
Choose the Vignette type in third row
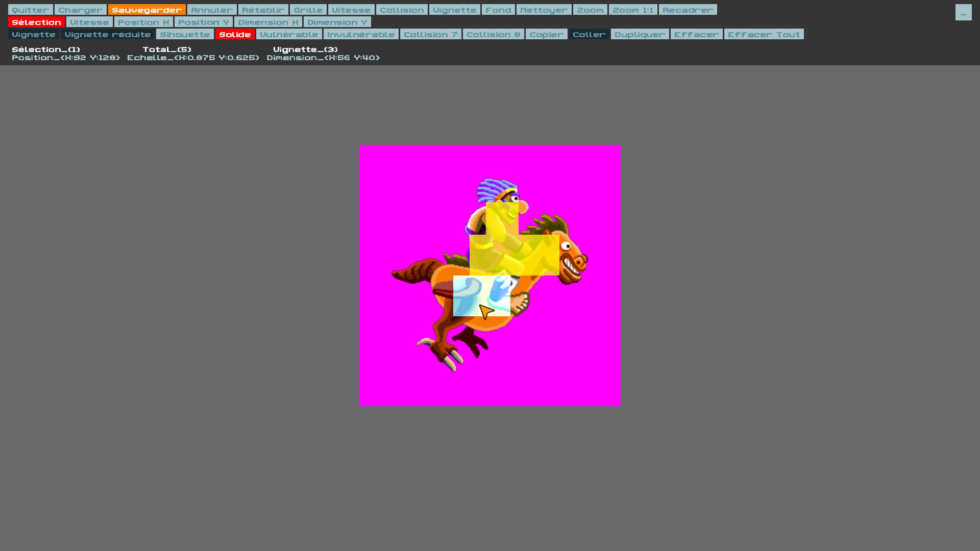(x=34, y=34)
